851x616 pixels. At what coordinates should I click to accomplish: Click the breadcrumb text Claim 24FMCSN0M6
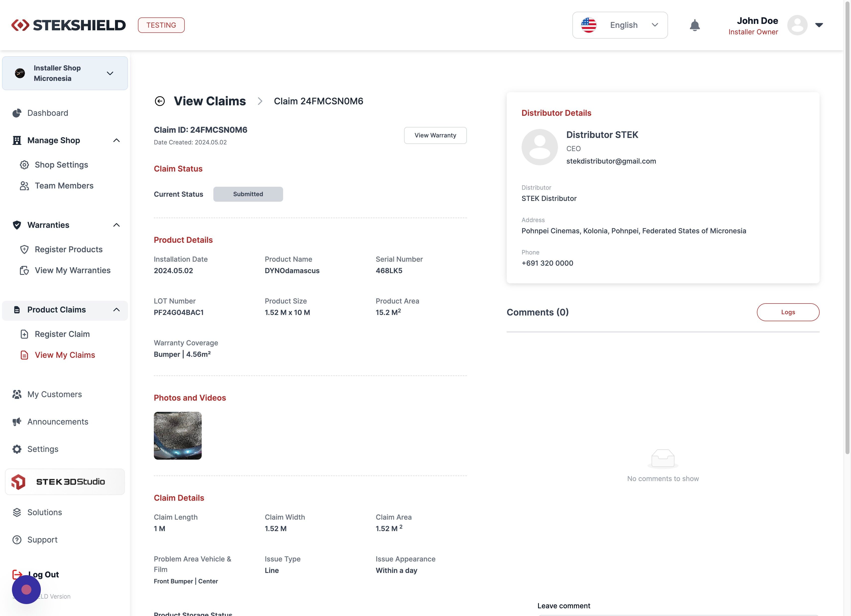click(318, 101)
